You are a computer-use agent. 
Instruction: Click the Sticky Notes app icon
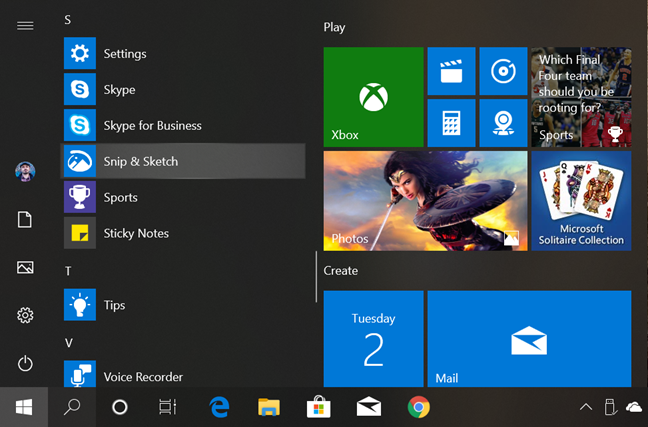(x=80, y=233)
